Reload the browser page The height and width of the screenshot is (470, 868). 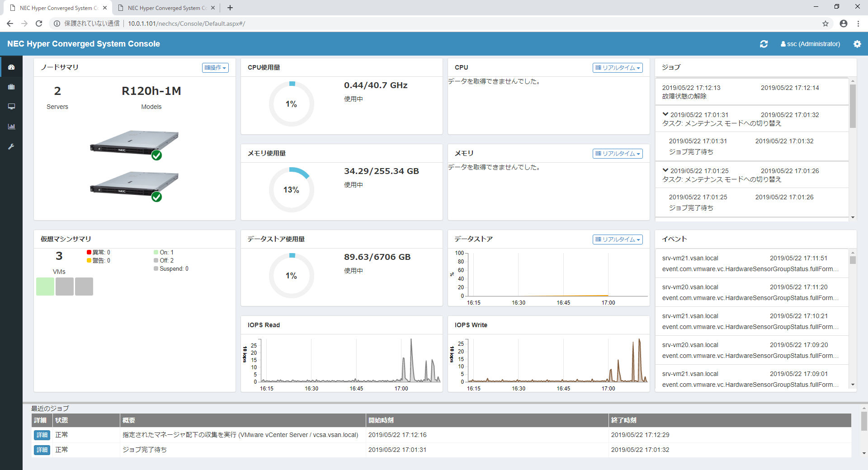39,23
